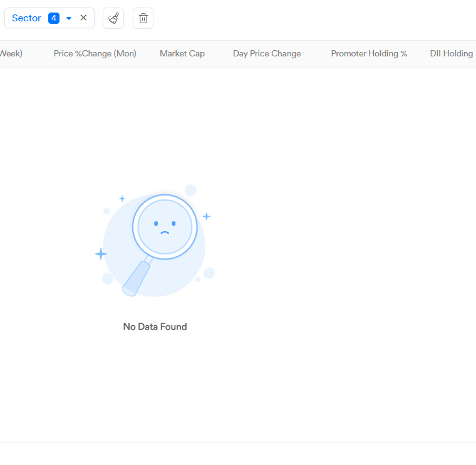Sort by the Market Cap column header
This screenshot has height=465, width=476.
(182, 53)
